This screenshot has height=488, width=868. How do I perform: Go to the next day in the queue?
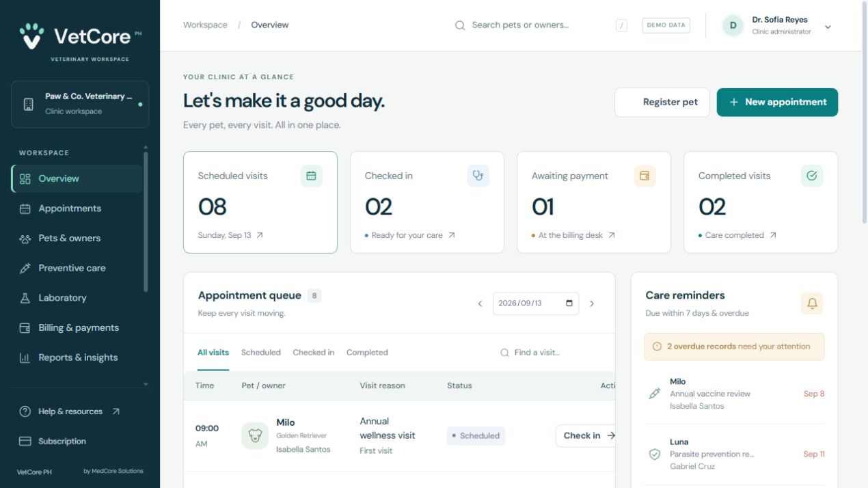pos(592,303)
